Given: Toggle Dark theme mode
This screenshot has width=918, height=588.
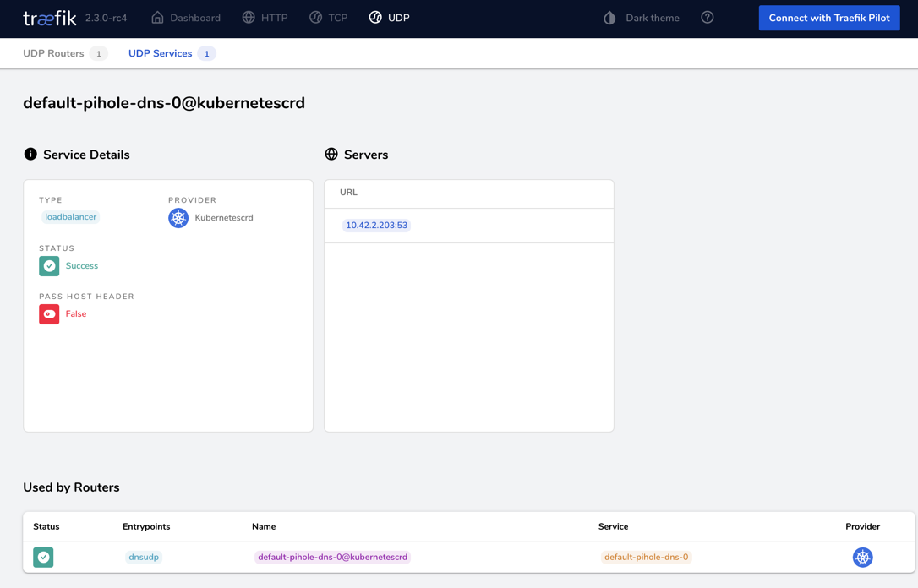Looking at the screenshot, I should [x=609, y=17].
